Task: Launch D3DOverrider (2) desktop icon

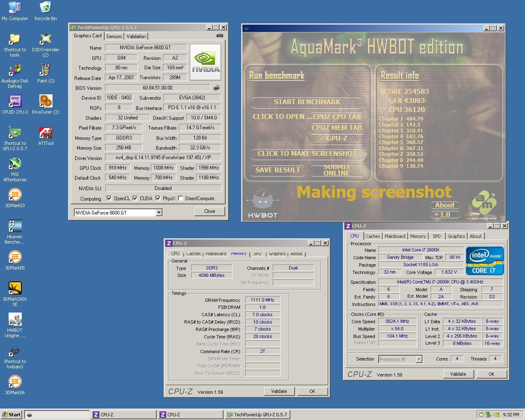Action: [46, 45]
